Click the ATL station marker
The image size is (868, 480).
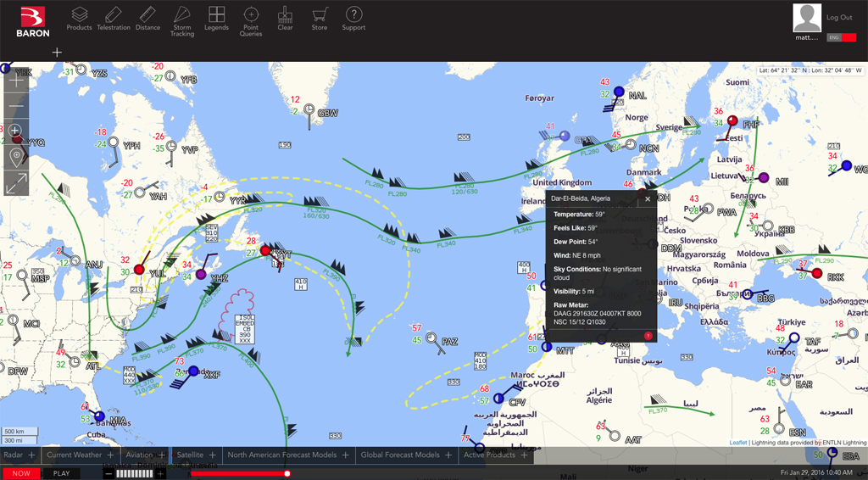coord(75,361)
